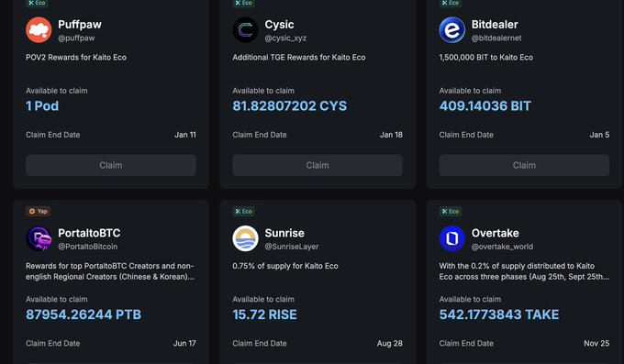Image resolution: width=624 pixels, height=364 pixels.
Task: Claim the Bitdealer BIT reward
Action: click(524, 165)
